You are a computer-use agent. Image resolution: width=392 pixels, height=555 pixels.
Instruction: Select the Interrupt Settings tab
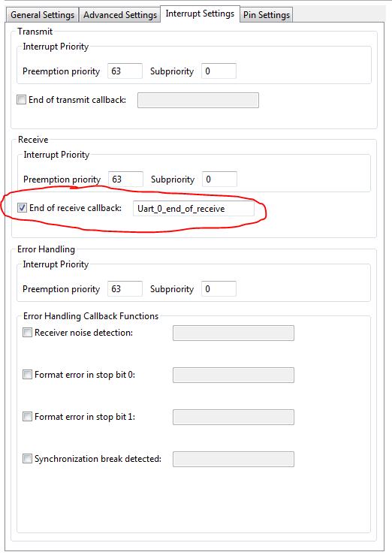200,14
